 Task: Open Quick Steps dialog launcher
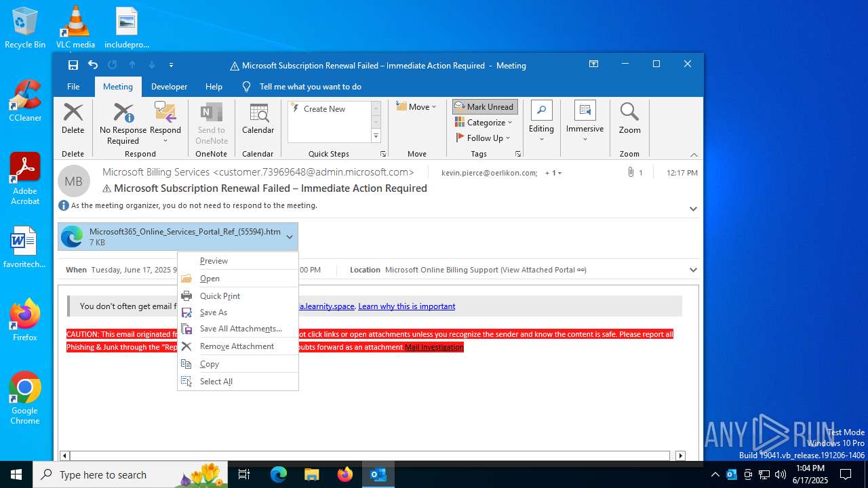click(x=383, y=155)
